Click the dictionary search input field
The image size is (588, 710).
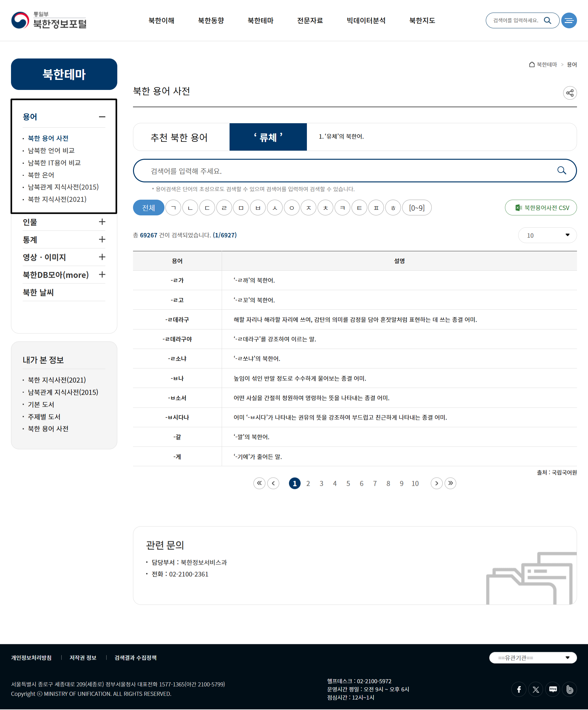point(345,171)
